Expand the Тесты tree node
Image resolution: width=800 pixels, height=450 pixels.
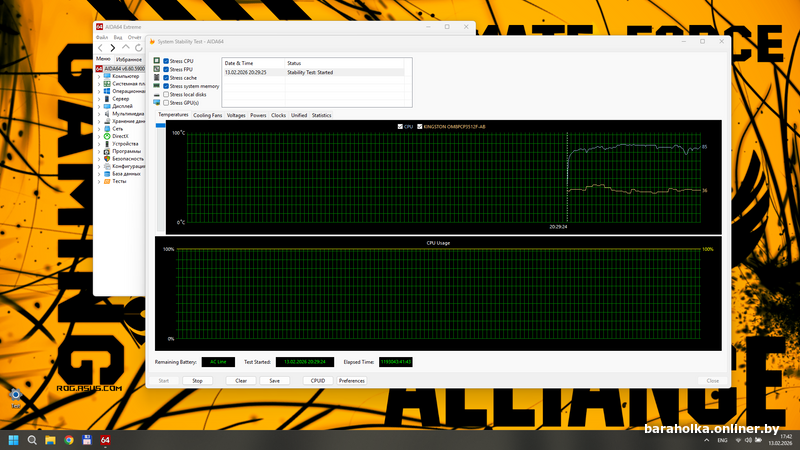coord(99,181)
